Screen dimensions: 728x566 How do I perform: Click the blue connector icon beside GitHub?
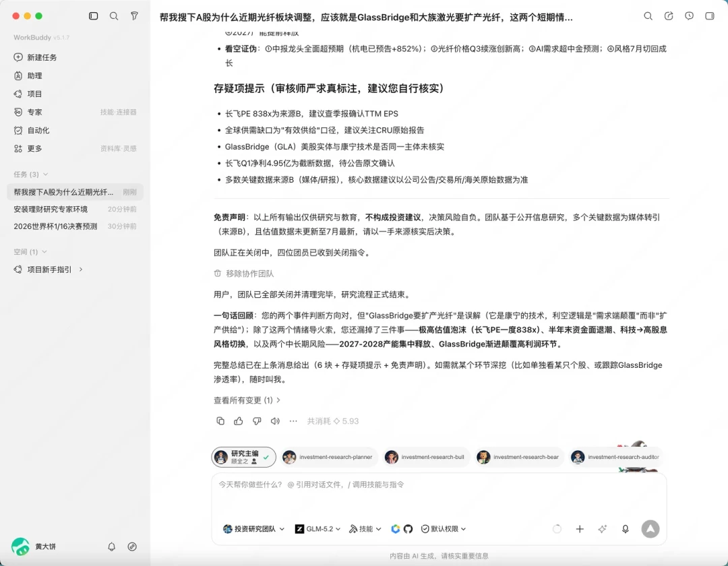[395, 529]
